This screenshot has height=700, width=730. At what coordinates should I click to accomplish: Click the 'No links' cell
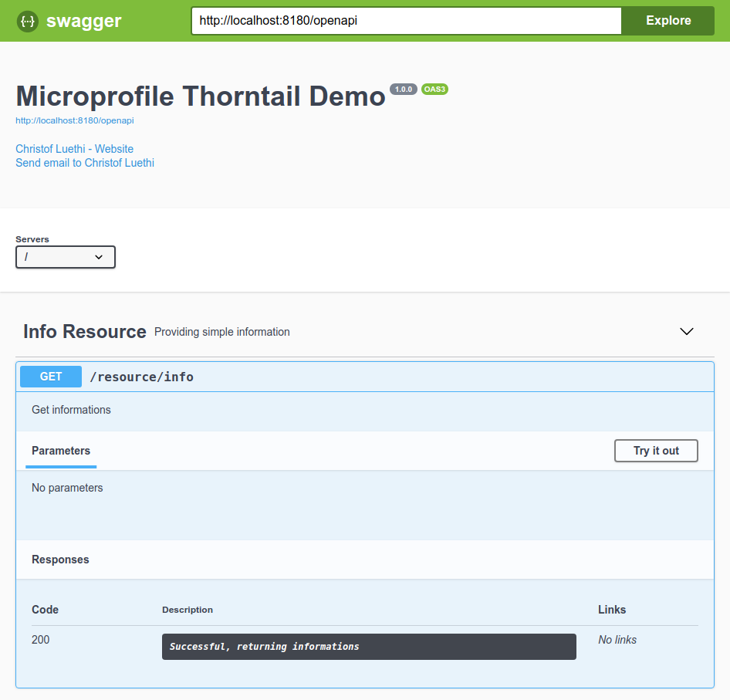click(x=617, y=640)
